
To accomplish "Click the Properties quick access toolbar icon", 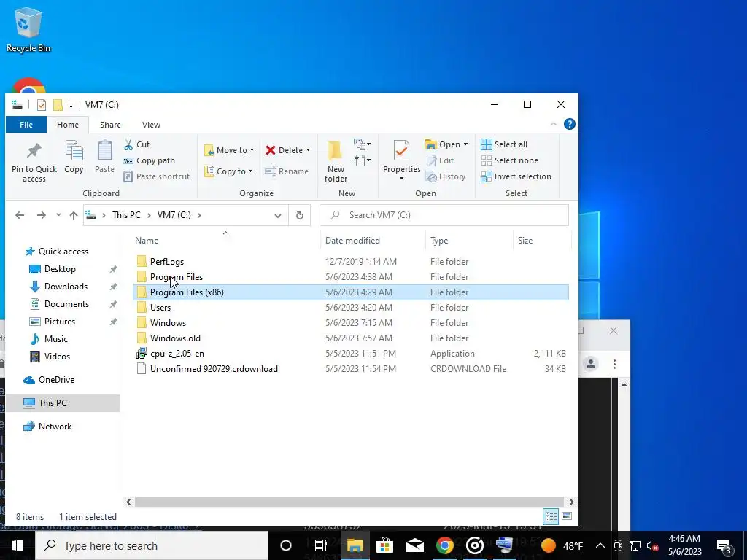I will (x=42, y=105).
